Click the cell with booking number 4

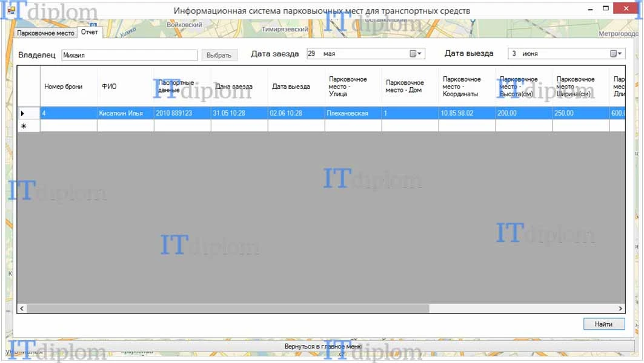tap(68, 113)
